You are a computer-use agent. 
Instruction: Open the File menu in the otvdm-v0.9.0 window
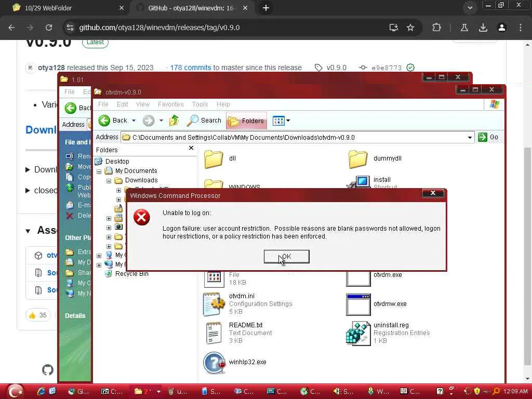(x=103, y=104)
